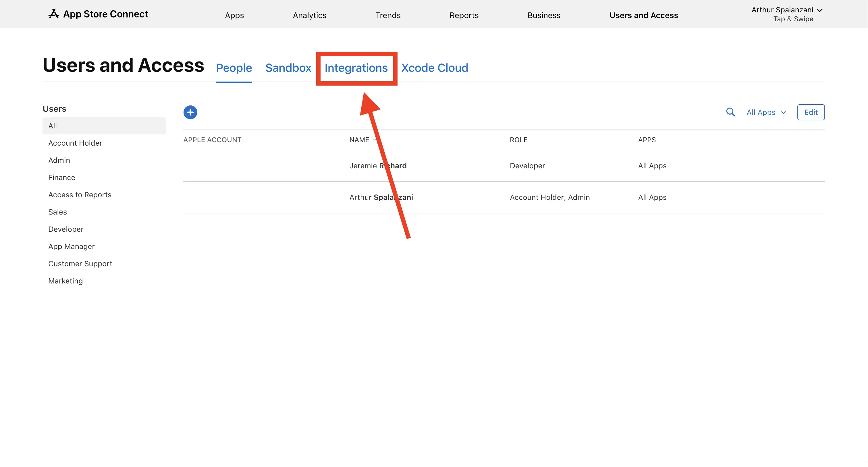Filter users by Customer Support role
868x467 pixels.
coord(80,263)
